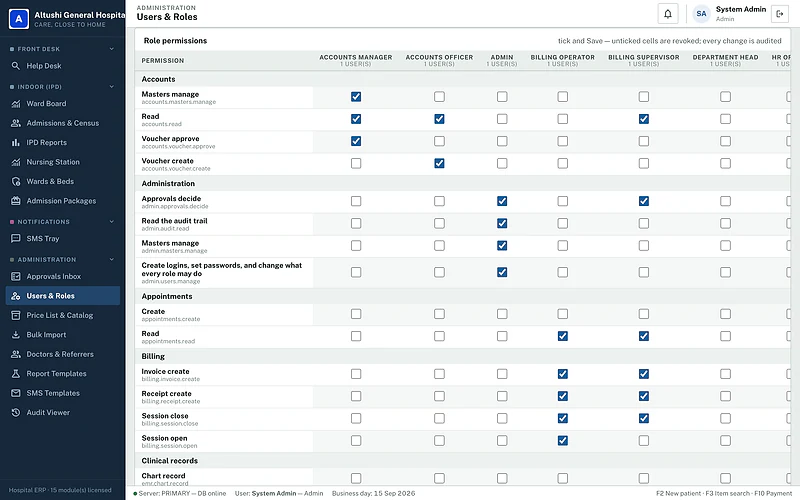The width and height of the screenshot is (800, 500).
Task: Click the Approvals Inbox icon
Action: pyautogui.click(x=16, y=276)
